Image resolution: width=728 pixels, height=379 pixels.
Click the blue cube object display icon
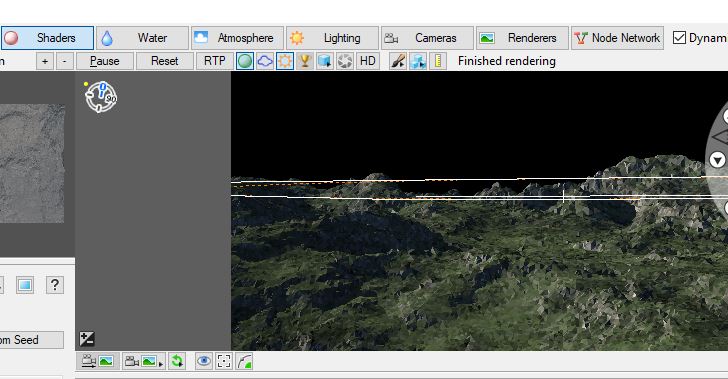[x=325, y=61]
